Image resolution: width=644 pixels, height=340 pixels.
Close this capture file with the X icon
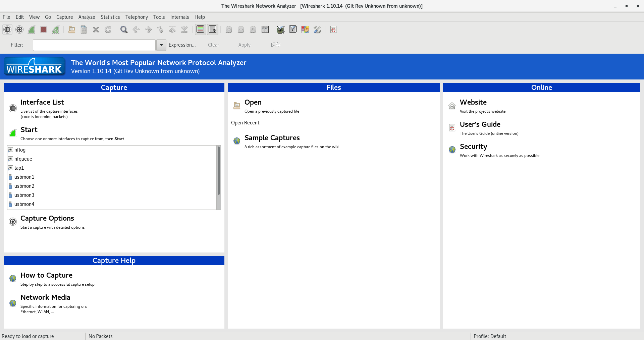tap(96, 30)
